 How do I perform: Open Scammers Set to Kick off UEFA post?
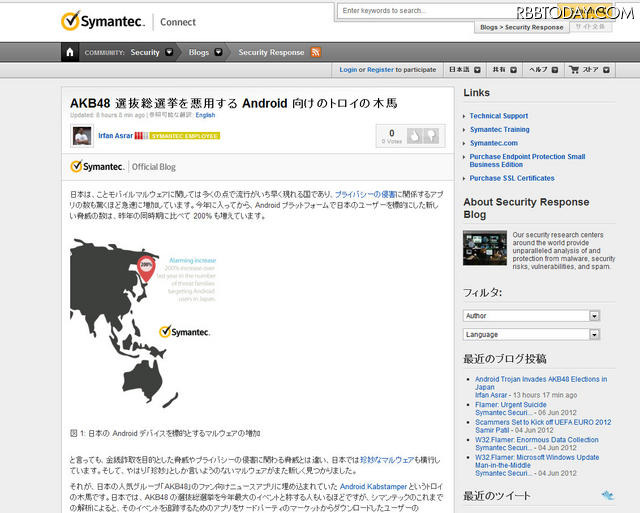pos(543,422)
